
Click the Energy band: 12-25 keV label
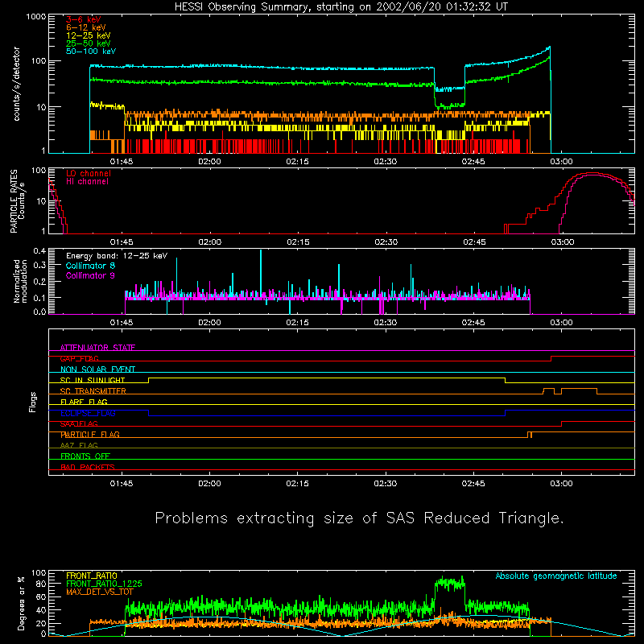pyautogui.click(x=117, y=256)
